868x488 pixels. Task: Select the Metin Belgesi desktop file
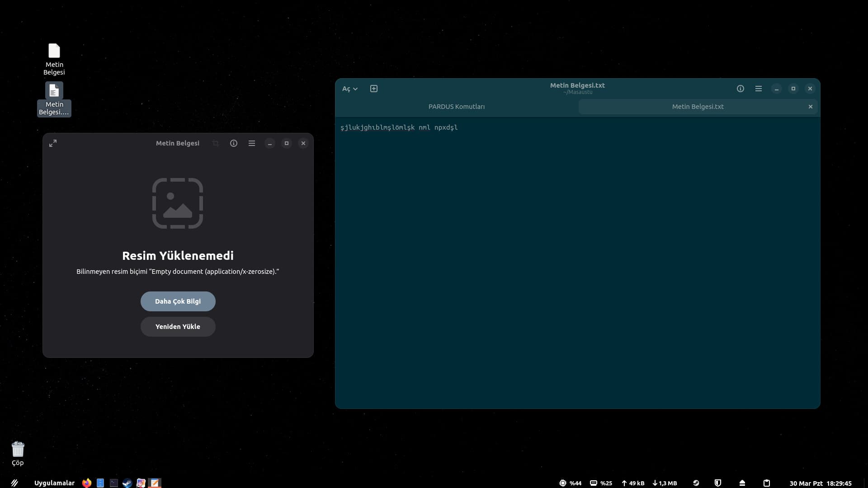pos(54,59)
